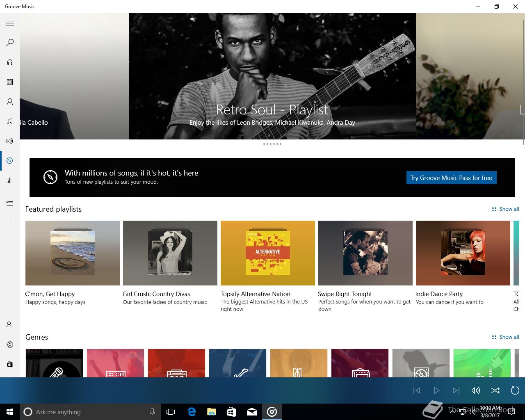
Task: Open the Playlists list icon in sidebar
Action: [10, 203]
